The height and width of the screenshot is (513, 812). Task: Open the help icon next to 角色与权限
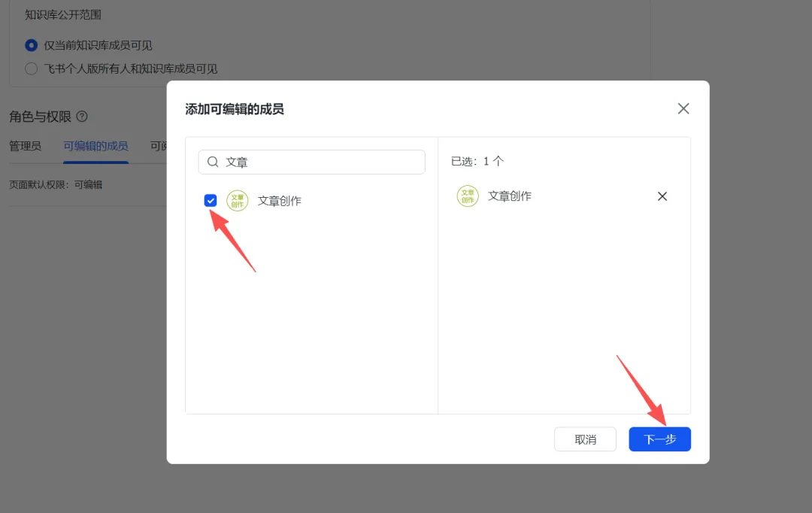pyautogui.click(x=82, y=117)
